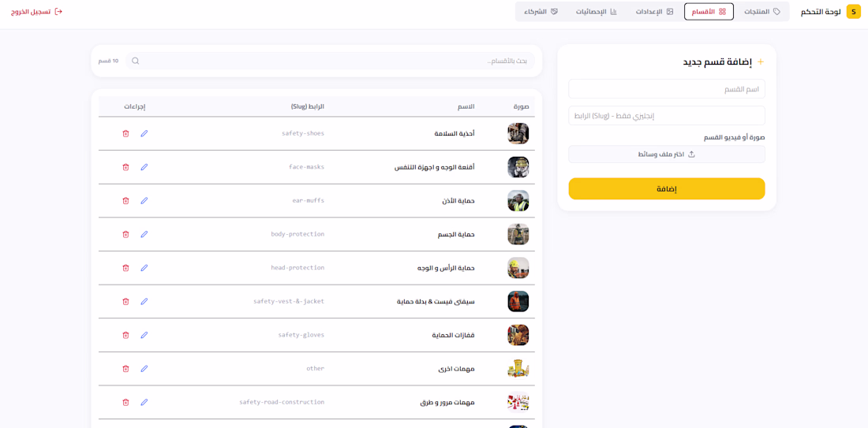Open the الإحصائيات tab
Viewport: 868px width, 428px height.
click(597, 12)
